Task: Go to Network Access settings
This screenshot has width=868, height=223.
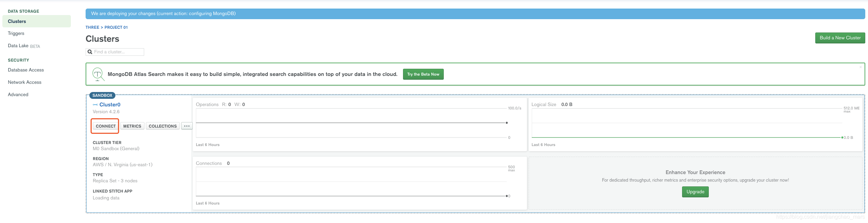Action: [x=25, y=82]
